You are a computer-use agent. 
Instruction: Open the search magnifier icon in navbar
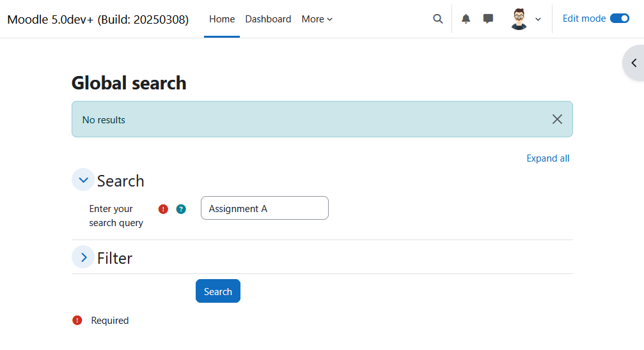tap(438, 19)
